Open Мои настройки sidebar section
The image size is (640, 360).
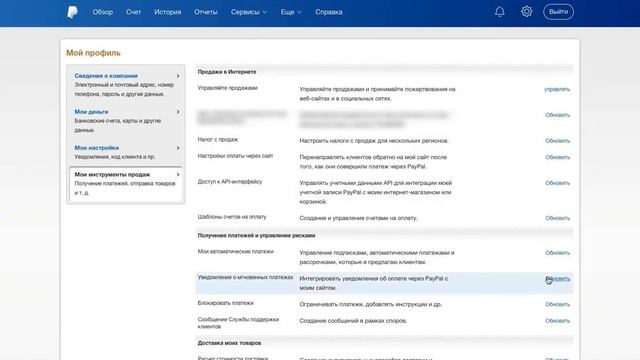[x=97, y=147]
